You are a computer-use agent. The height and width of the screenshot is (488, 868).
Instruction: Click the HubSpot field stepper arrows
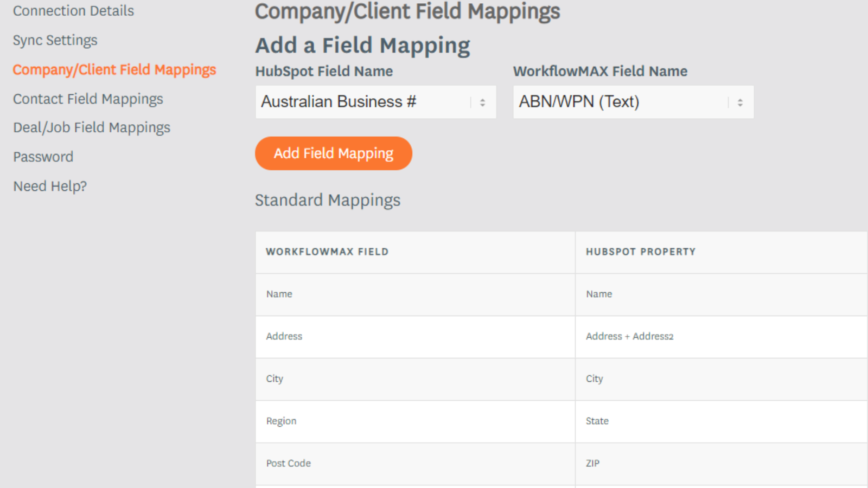point(482,101)
